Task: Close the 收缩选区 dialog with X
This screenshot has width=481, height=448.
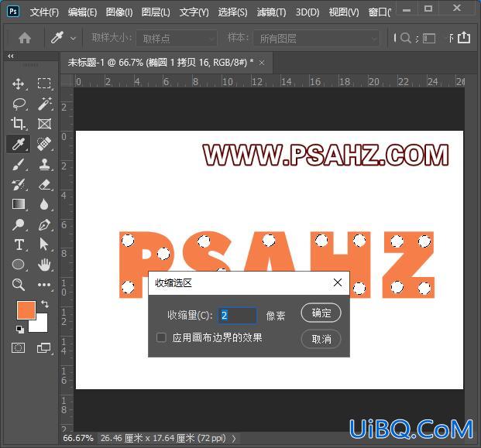Action: click(x=338, y=282)
